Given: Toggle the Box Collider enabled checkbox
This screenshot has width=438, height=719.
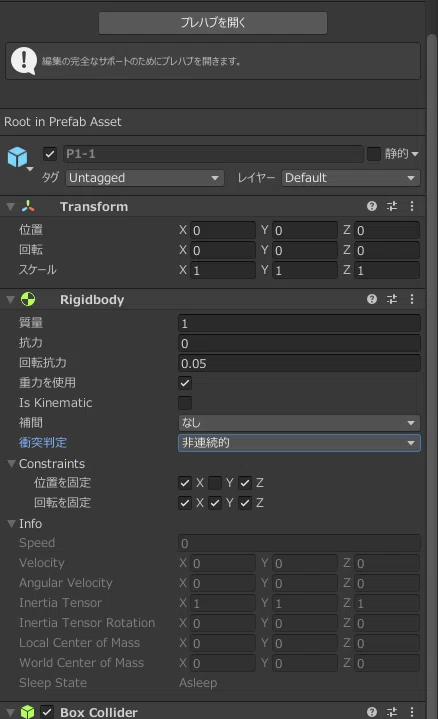Looking at the screenshot, I should tap(47, 712).
